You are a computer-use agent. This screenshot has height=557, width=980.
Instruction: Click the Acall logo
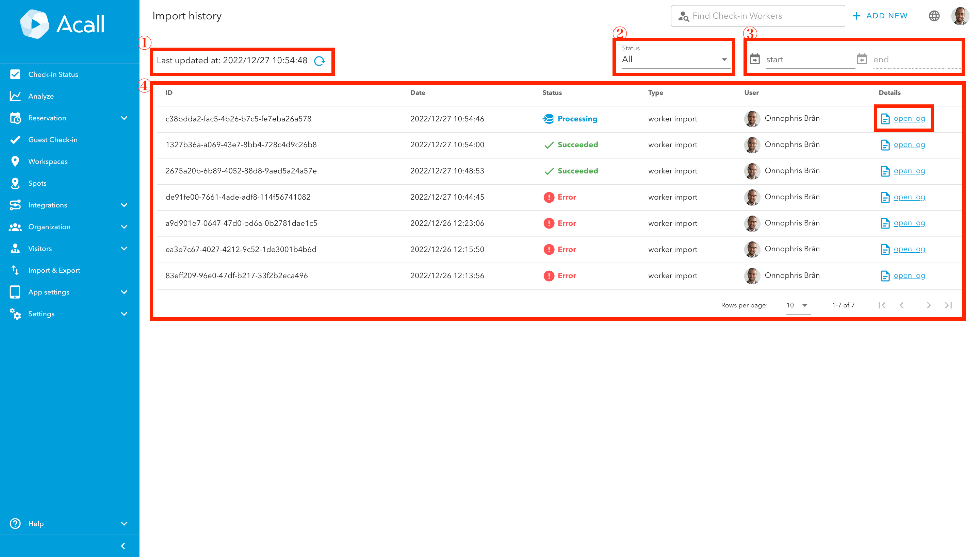click(x=62, y=24)
